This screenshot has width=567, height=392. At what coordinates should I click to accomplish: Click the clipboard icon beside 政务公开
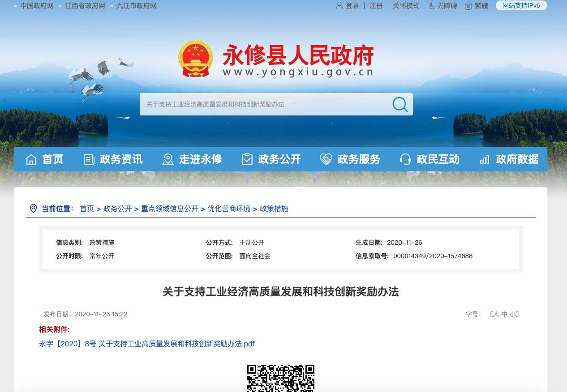click(247, 159)
